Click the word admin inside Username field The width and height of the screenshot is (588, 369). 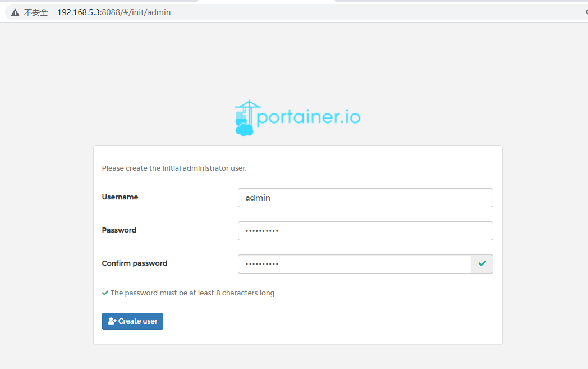pyautogui.click(x=258, y=198)
